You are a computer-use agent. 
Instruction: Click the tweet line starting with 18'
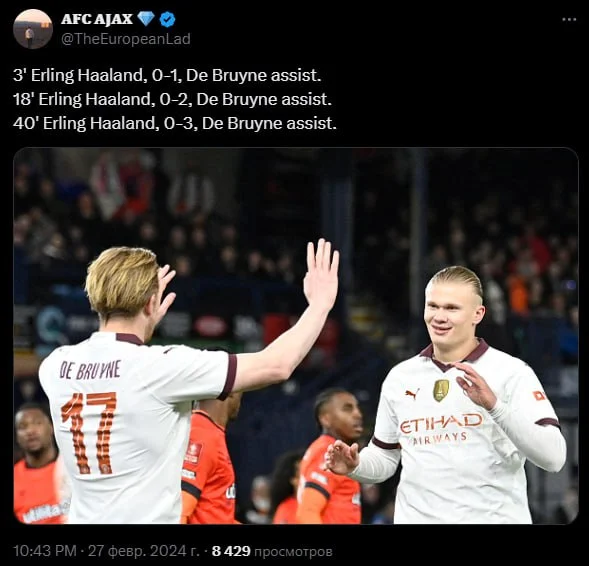pos(172,100)
